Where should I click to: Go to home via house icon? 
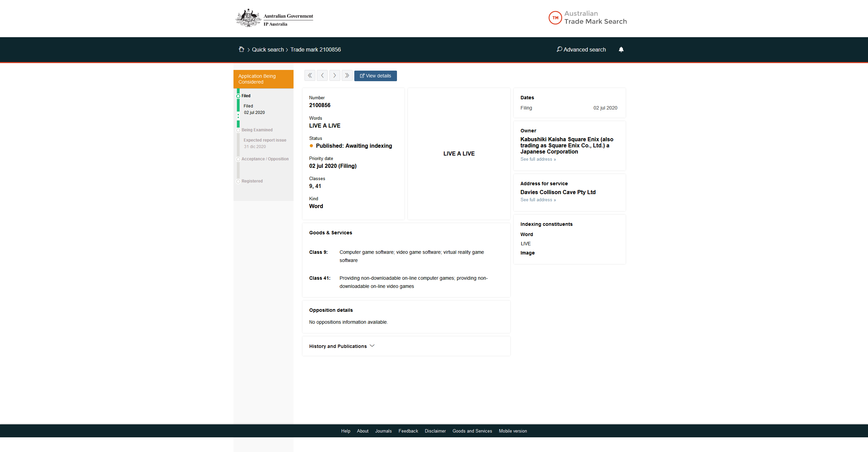coord(241,49)
